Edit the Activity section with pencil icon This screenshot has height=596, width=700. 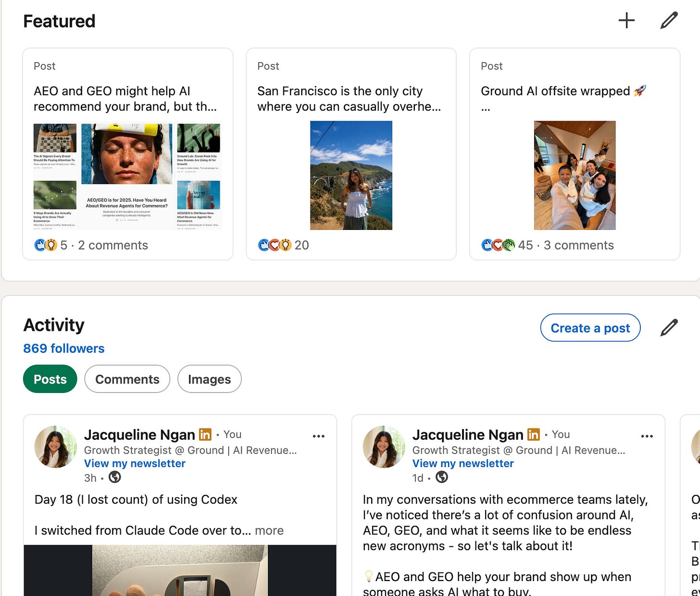(669, 328)
